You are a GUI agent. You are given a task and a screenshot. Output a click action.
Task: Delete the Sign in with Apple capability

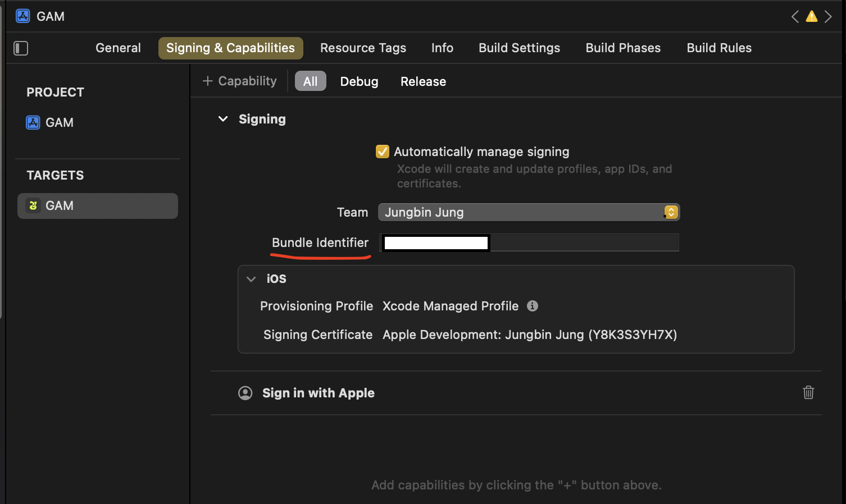pyautogui.click(x=808, y=392)
